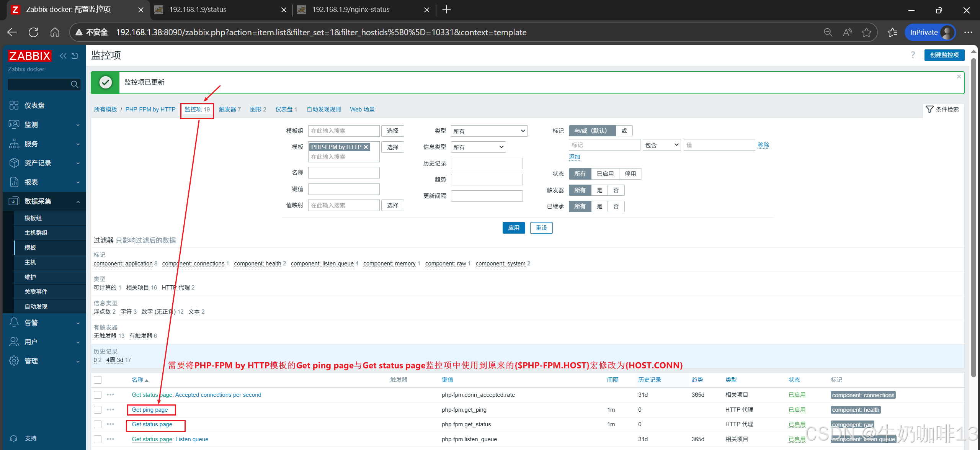Screen dimensions: 980x450
Task: Open the 仪表盘 dashboard icon in sidebar
Action: point(14,105)
